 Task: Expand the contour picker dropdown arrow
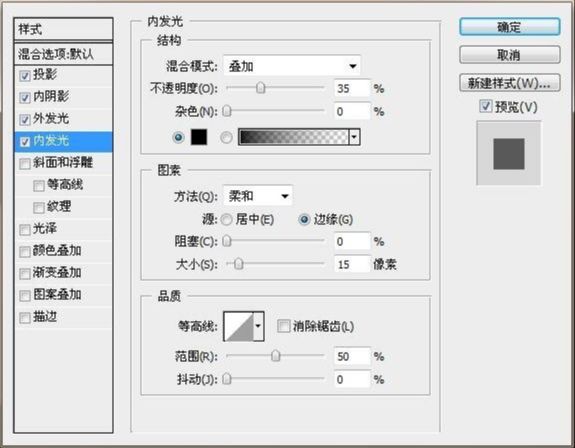[259, 326]
